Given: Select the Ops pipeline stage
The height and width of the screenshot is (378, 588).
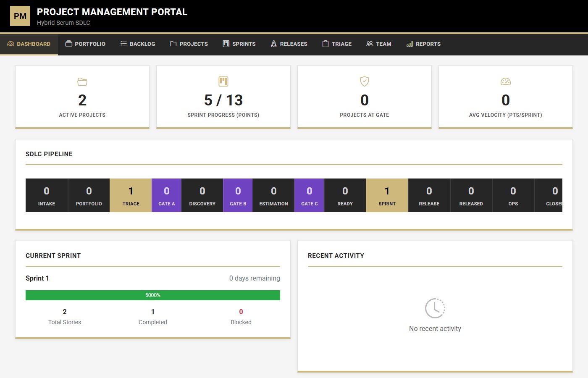Looking at the screenshot, I should [513, 195].
